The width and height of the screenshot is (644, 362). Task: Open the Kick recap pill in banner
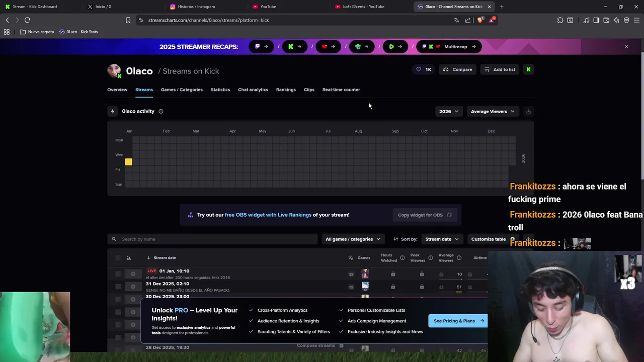coord(294,47)
